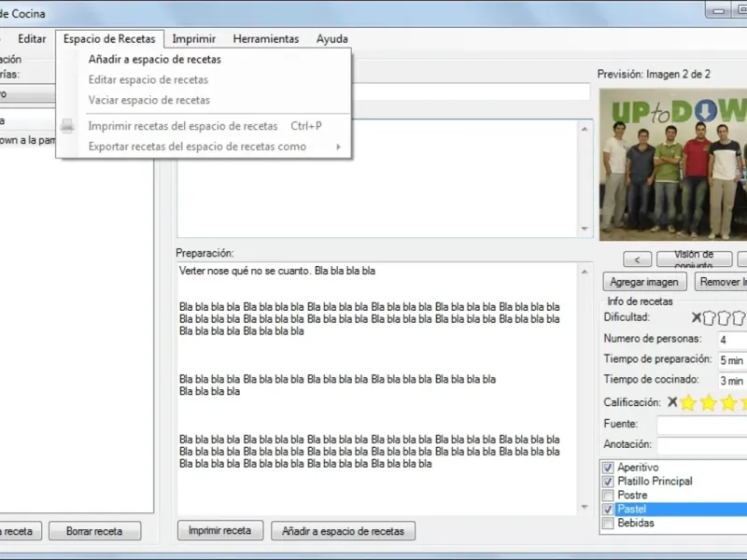747x560 pixels.
Task: Open the Imprimir menu
Action: 194,39
